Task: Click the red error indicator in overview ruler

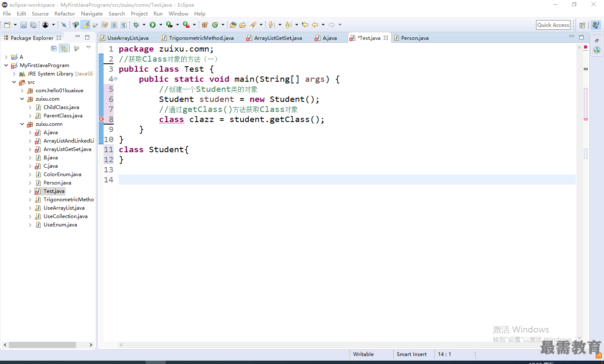Action: 586,47
